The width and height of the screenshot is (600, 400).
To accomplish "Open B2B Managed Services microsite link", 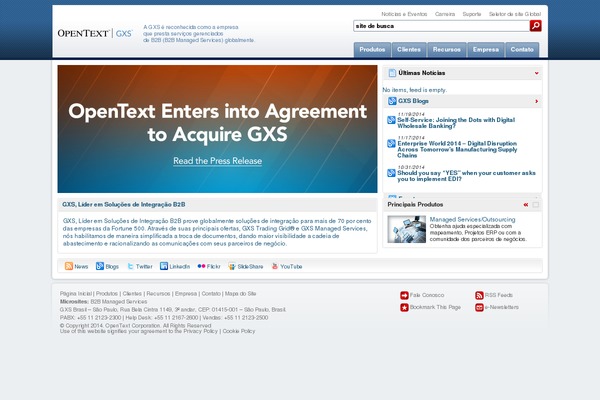I will (119, 302).
